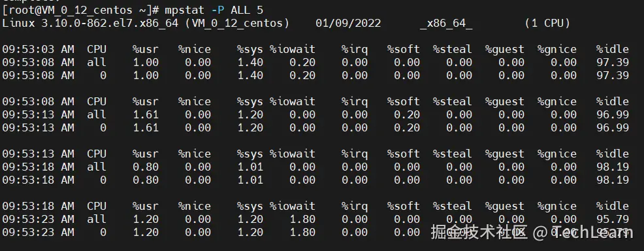
Task: Click the 95.79 idle value in last block
Action: click(613, 219)
